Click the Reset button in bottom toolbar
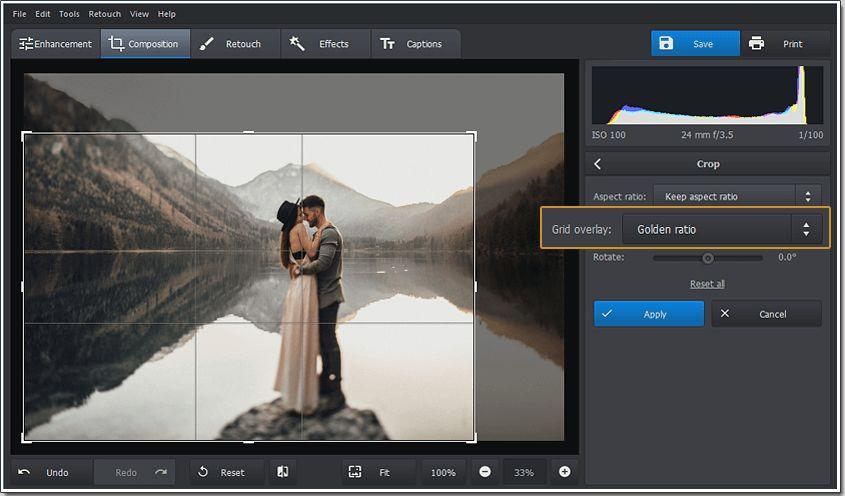This screenshot has width=845, height=496. point(227,472)
